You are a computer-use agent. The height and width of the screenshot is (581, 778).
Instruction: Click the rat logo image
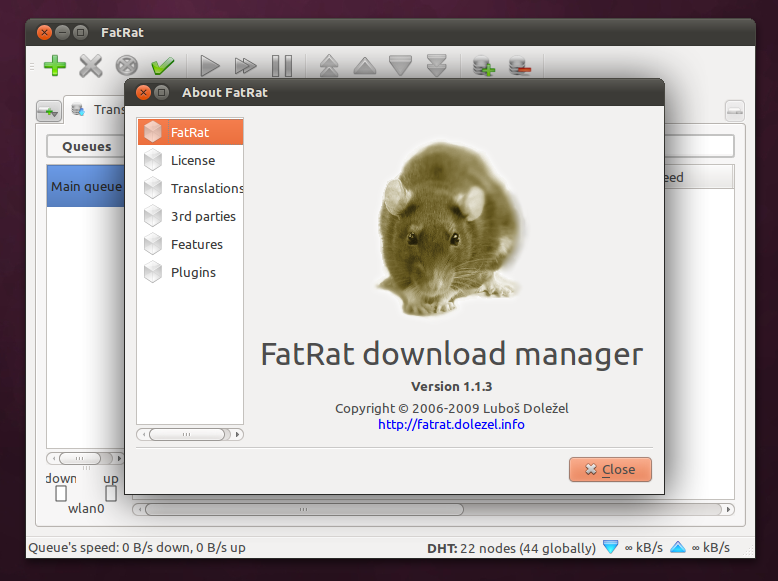point(451,229)
